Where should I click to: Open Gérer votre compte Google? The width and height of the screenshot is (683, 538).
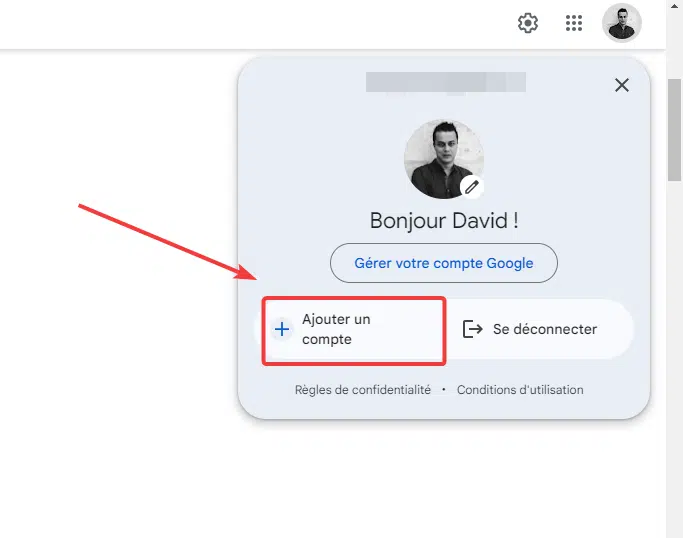click(x=443, y=263)
